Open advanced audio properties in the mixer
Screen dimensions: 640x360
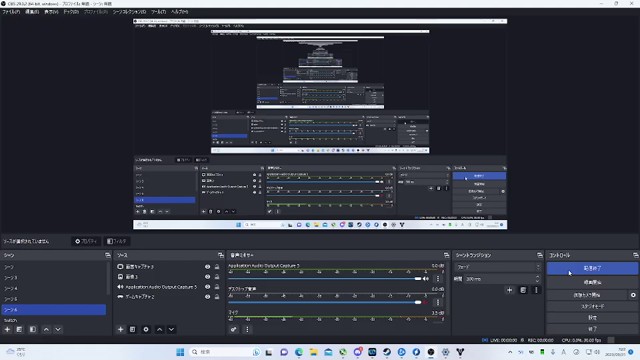pos(233,329)
